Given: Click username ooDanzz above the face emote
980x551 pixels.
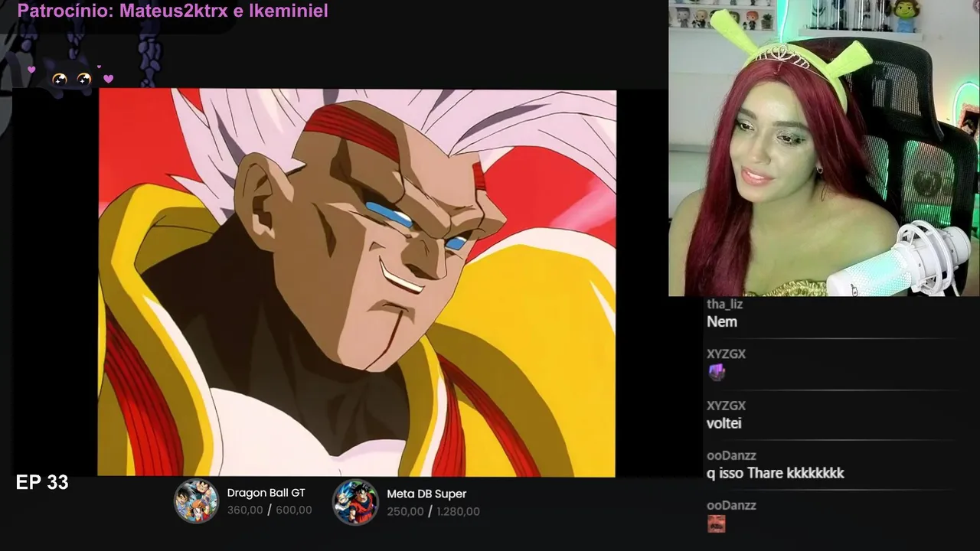Looking at the screenshot, I should pyautogui.click(x=731, y=505).
